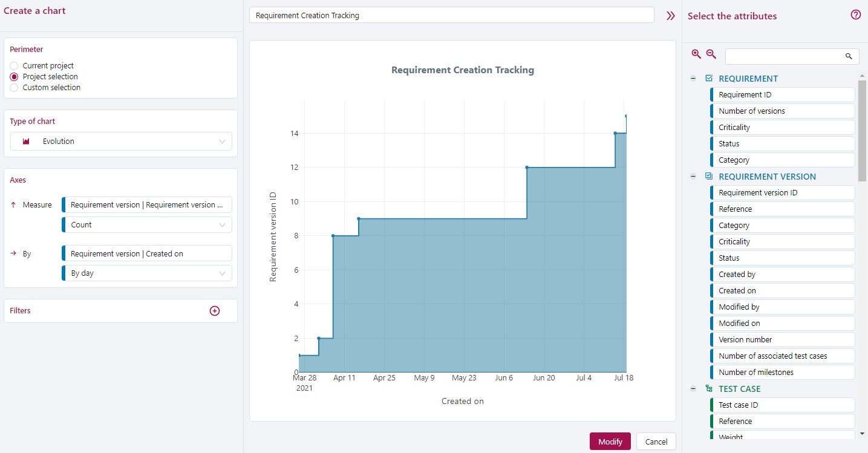Choose Custom selection perimeter
The width and height of the screenshot is (868, 453).
coord(15,88)
